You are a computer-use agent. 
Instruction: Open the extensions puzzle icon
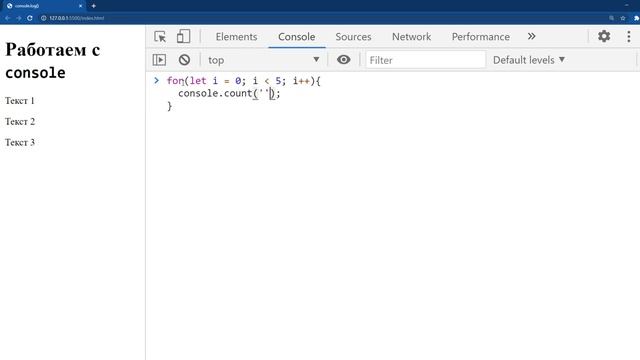click(x=636, y=18)
